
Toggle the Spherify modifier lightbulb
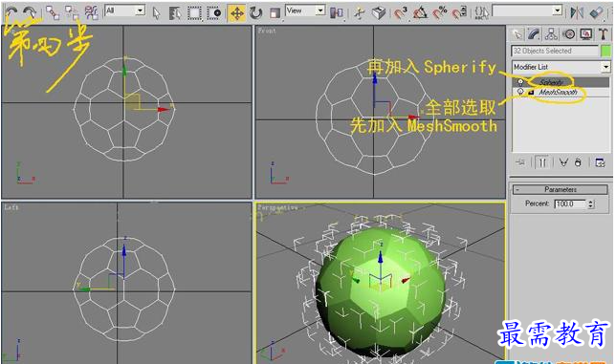(x=520, y=82)
